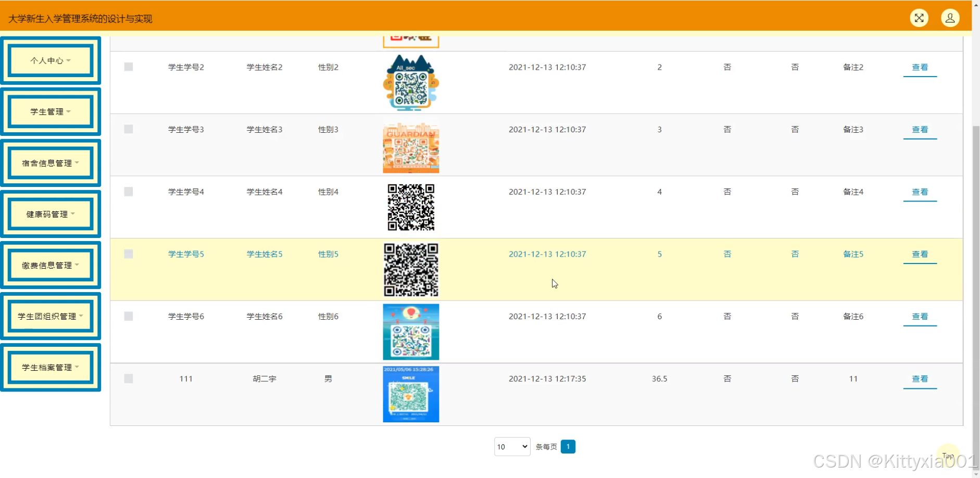The width and height of the screenshot is (980, 478).
Task: Open the QR code image for 学生学号2
Action: tap(411, 83)
